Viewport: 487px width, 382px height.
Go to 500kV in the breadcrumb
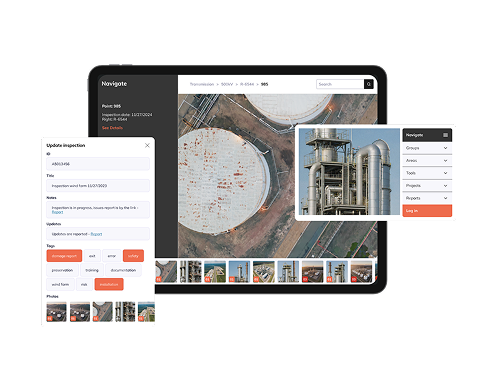227,84
